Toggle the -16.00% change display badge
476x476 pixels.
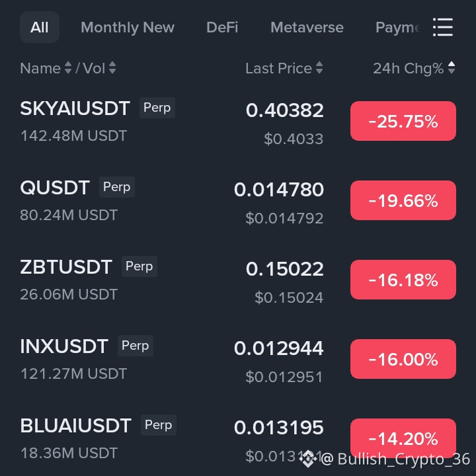pyautogui.click(x=403, y=359)
